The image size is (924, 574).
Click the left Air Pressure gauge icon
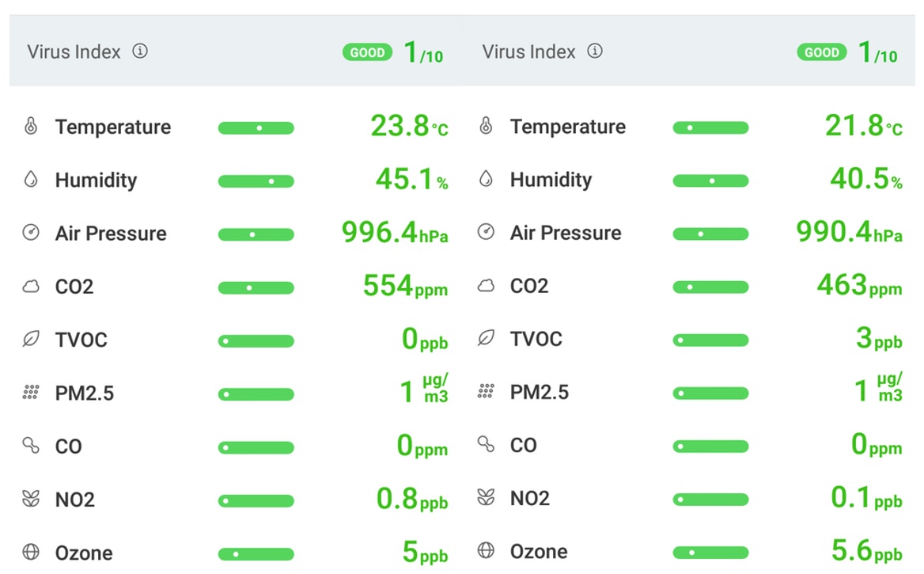coord(31,233)
